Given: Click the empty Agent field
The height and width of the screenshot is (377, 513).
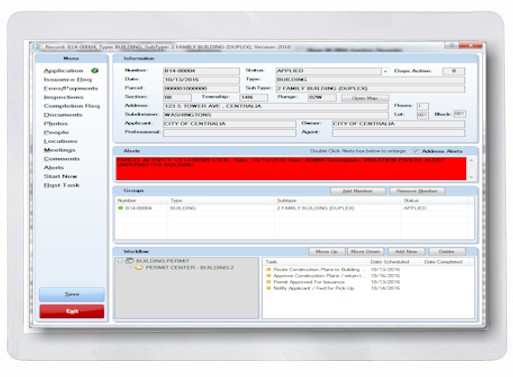Looking at the screenshot, I should tap(398, 133).
